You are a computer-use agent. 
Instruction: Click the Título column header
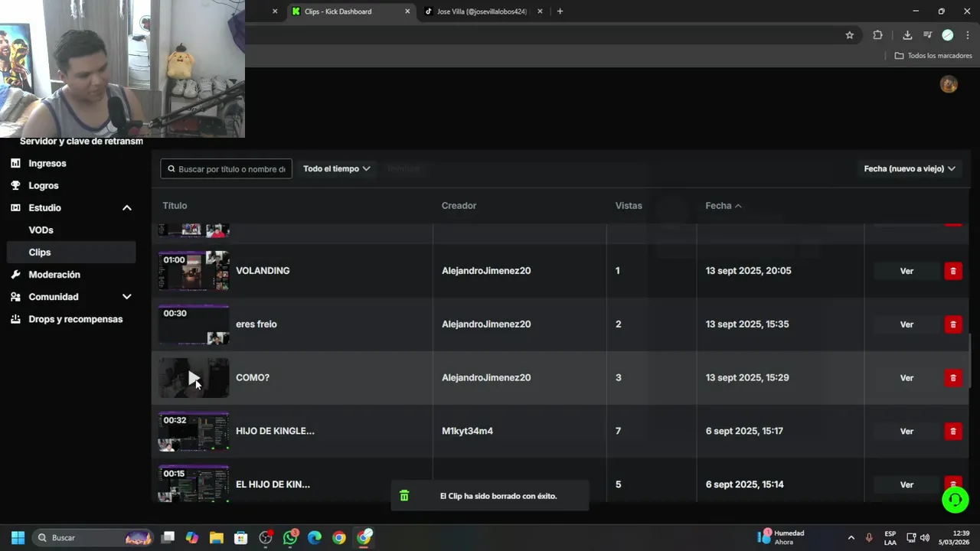point(175,205)
